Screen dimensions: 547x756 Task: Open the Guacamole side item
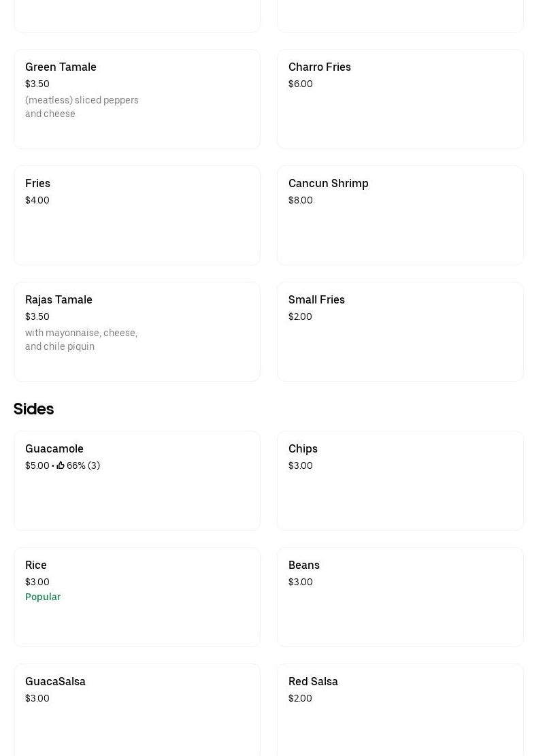(x=136, y=480)
